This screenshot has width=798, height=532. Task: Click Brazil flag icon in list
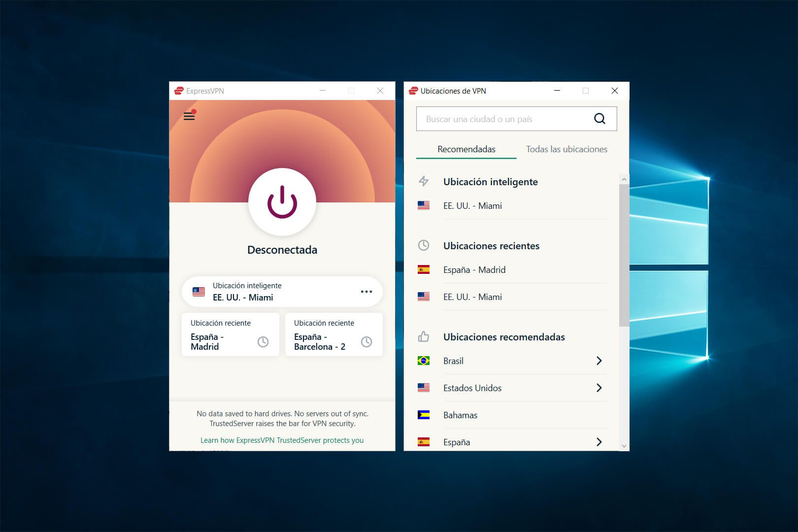424,361
